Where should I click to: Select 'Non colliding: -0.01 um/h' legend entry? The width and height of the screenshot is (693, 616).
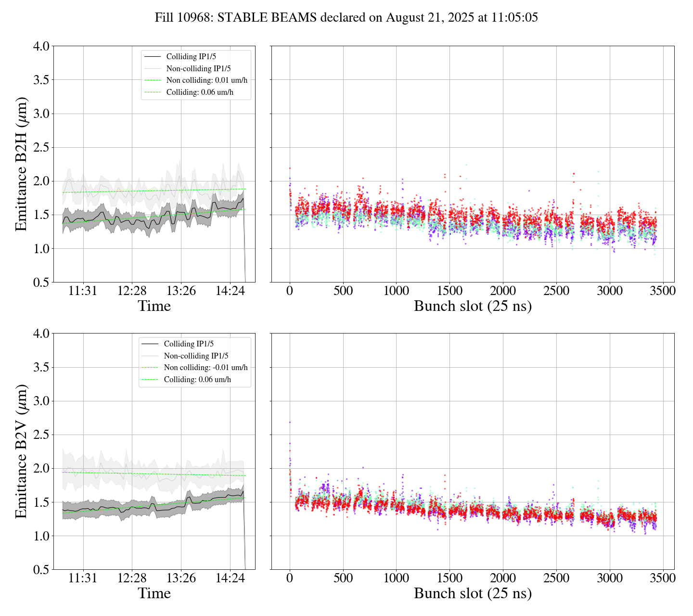click(x=205, y=368)
